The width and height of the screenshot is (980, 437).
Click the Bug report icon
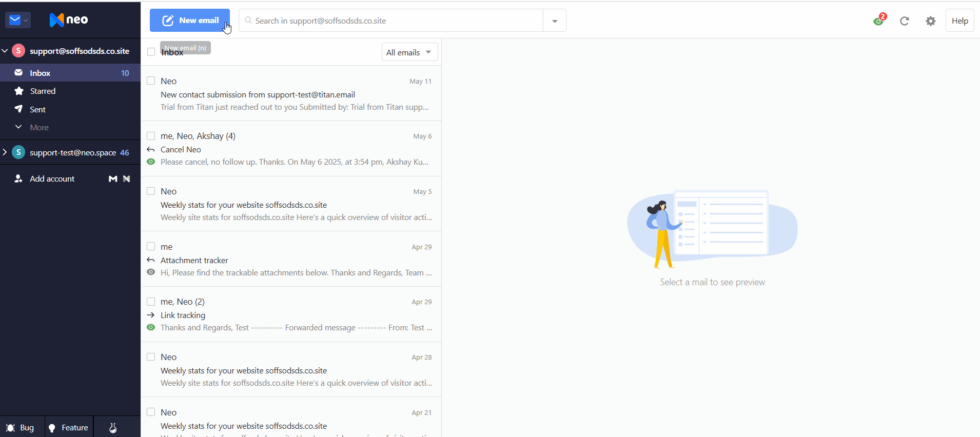pyautogui.click(x=10, y=428)
